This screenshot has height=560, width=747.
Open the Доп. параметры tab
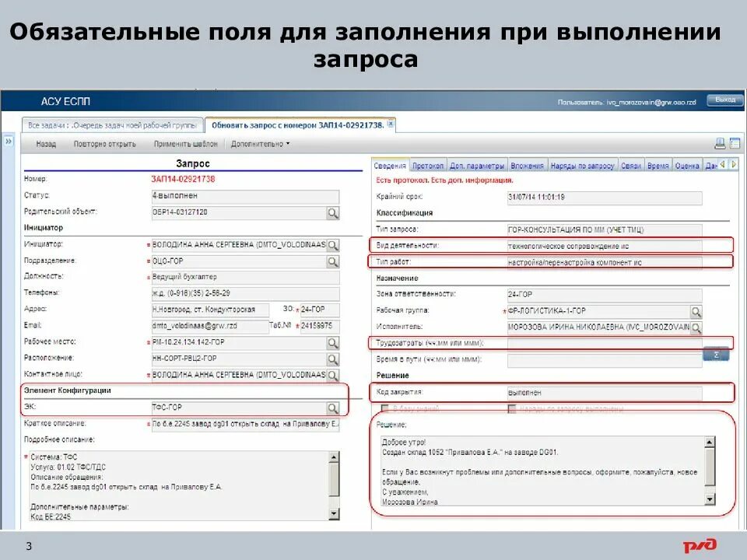point(477,166)
